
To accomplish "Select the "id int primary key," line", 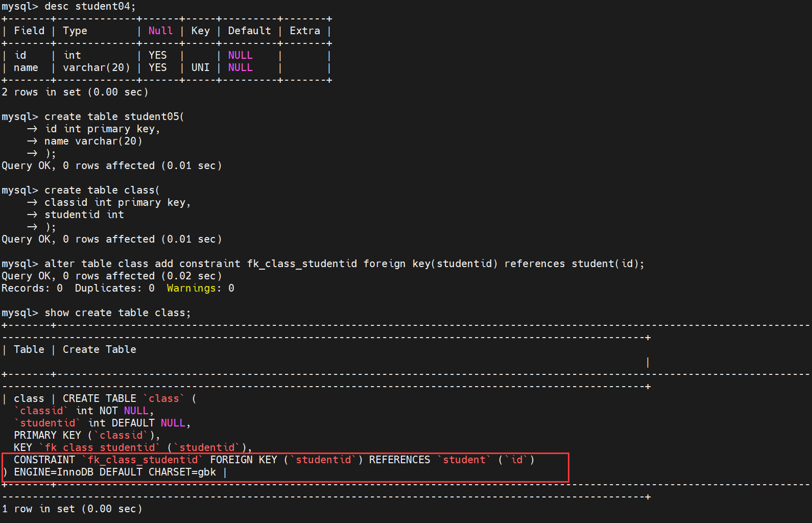I will pyautogui.click(x=102, y=129).
